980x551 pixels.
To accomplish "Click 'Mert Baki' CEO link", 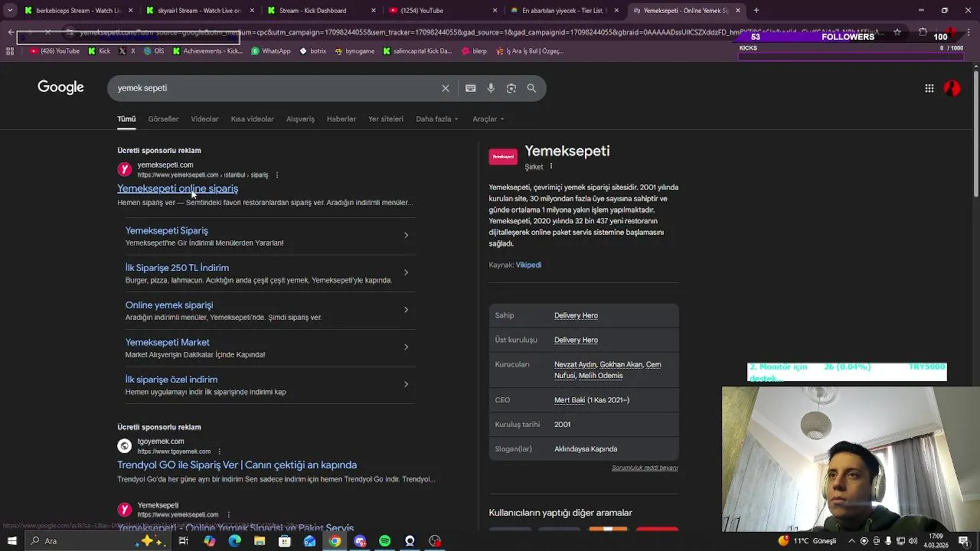I will pos(570,400).
